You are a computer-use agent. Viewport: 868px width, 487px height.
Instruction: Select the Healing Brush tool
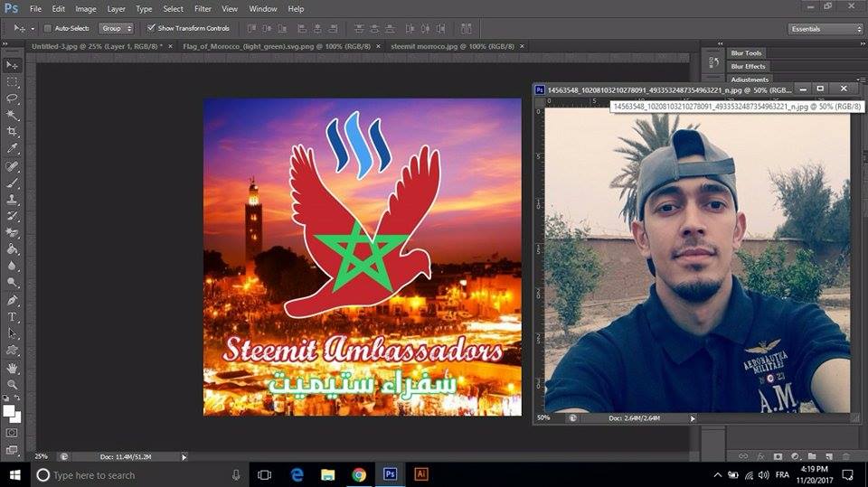point(12,166)
